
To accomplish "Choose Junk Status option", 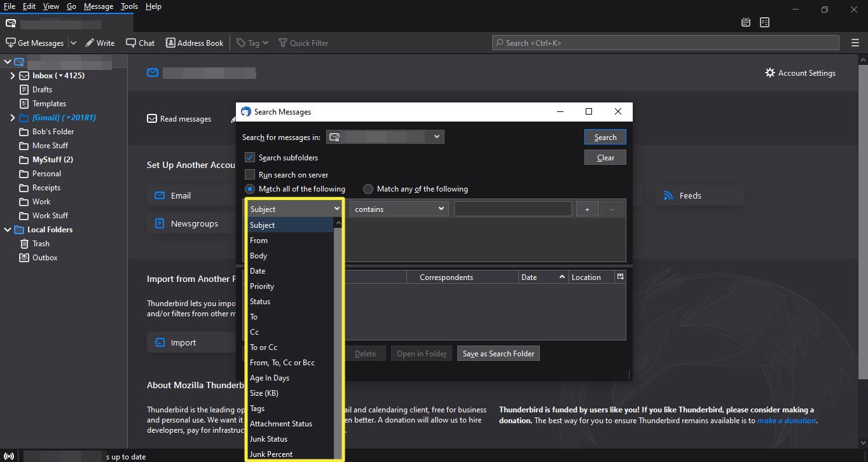I will pyautogui.click(x=289, y=439).
